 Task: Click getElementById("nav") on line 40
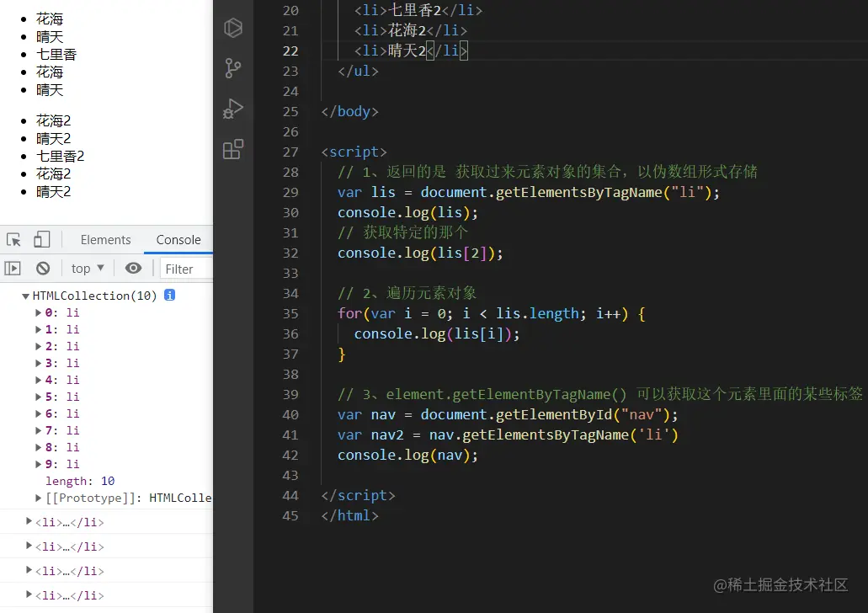(583, 415)
